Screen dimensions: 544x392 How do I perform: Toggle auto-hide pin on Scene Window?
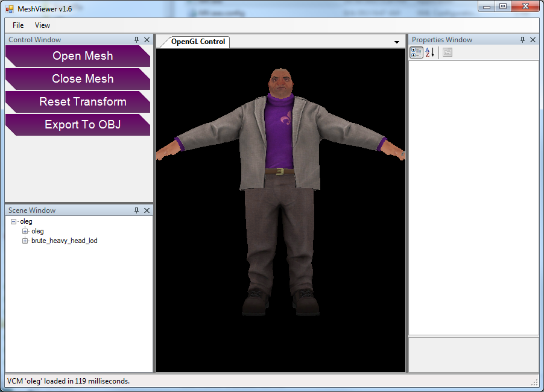[x=137, y=210]
